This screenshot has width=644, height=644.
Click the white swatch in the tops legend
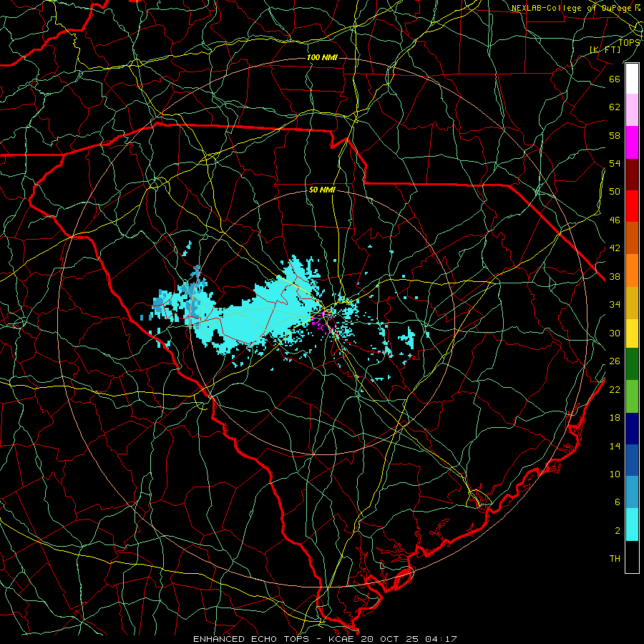click(x=632, y=79)
